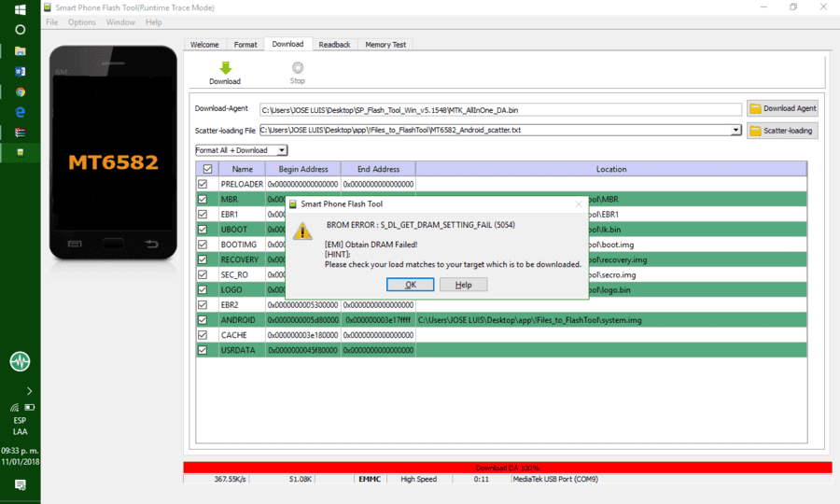This screenshot has width=840, height=504.
Task: Uncheck the PRELOADER partition checkbox
Action: (x=203, y=184)
